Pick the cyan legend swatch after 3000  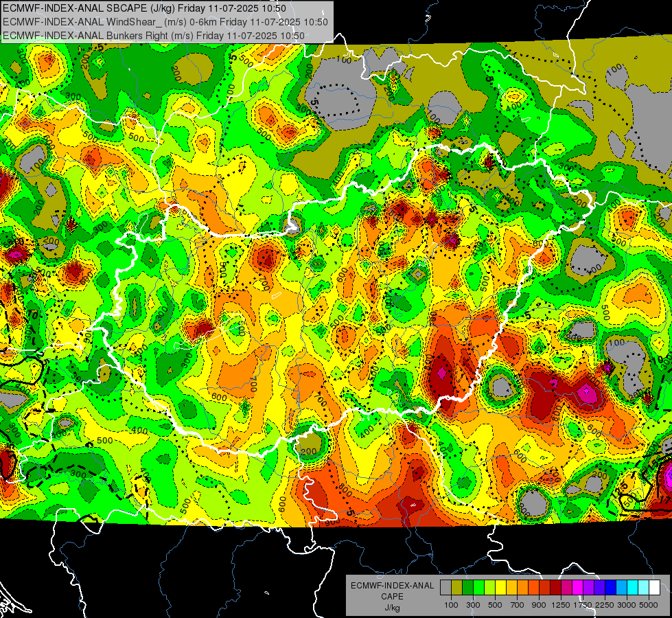(x=633, y=587)
